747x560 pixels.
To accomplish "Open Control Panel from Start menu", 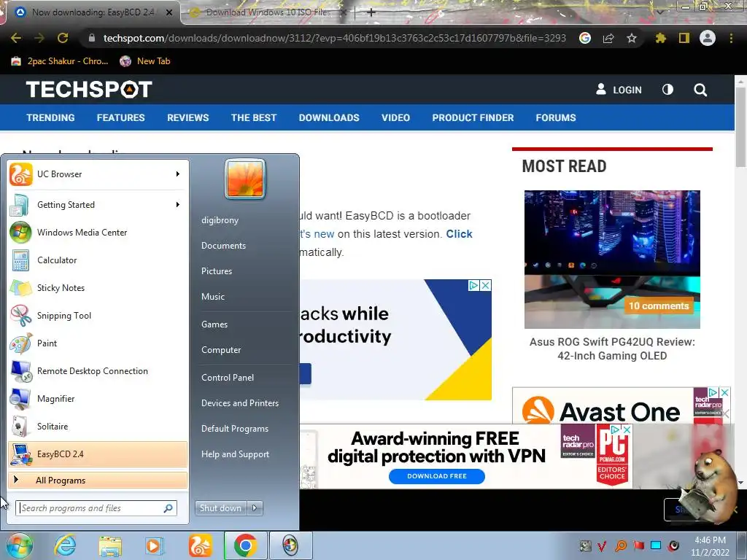I will point(228,378).
